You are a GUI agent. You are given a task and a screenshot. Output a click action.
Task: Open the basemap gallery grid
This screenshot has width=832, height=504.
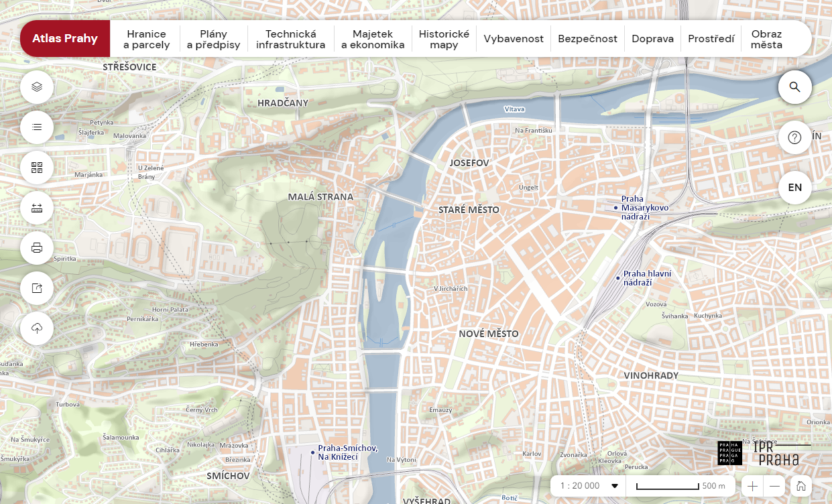coord(37,168)
